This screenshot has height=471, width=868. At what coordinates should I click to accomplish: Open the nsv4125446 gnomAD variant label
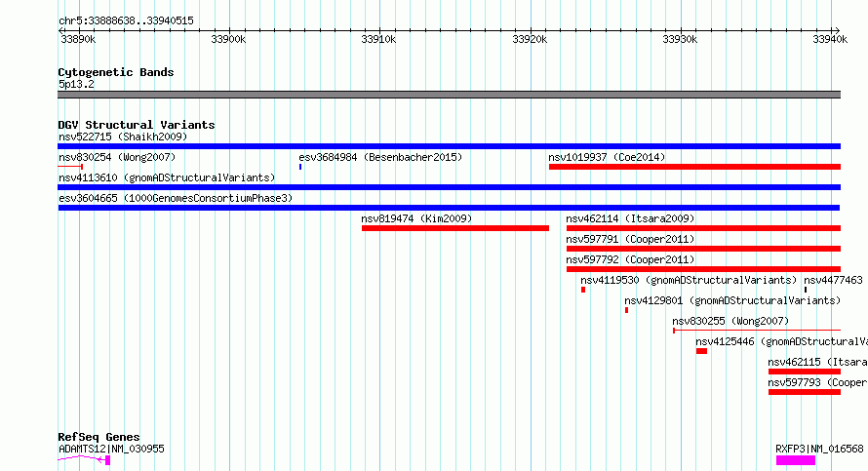(781, 341)
